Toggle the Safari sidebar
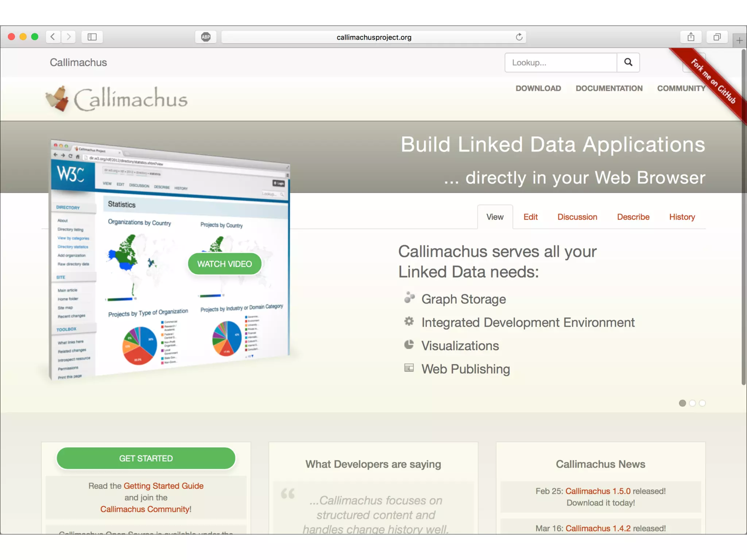 [92, 37]
